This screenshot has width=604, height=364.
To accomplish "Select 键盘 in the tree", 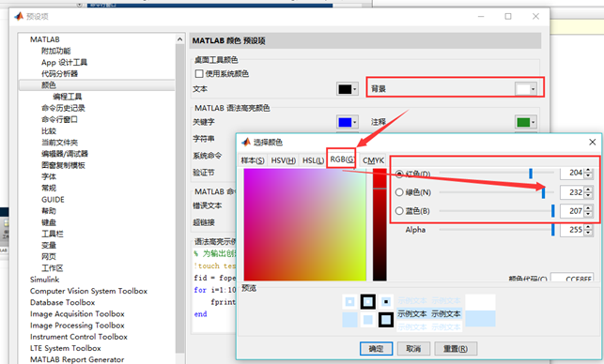I will coord(49,222).
